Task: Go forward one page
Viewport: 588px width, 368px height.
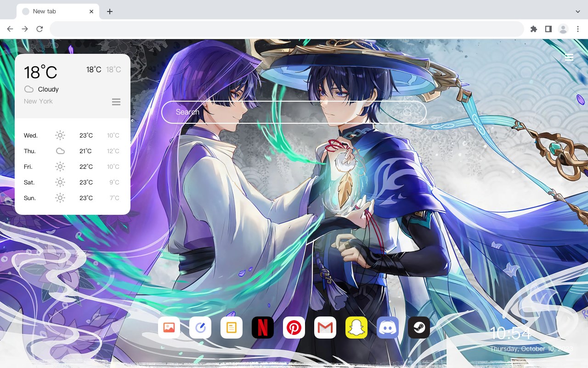Action: coord(25,29)
